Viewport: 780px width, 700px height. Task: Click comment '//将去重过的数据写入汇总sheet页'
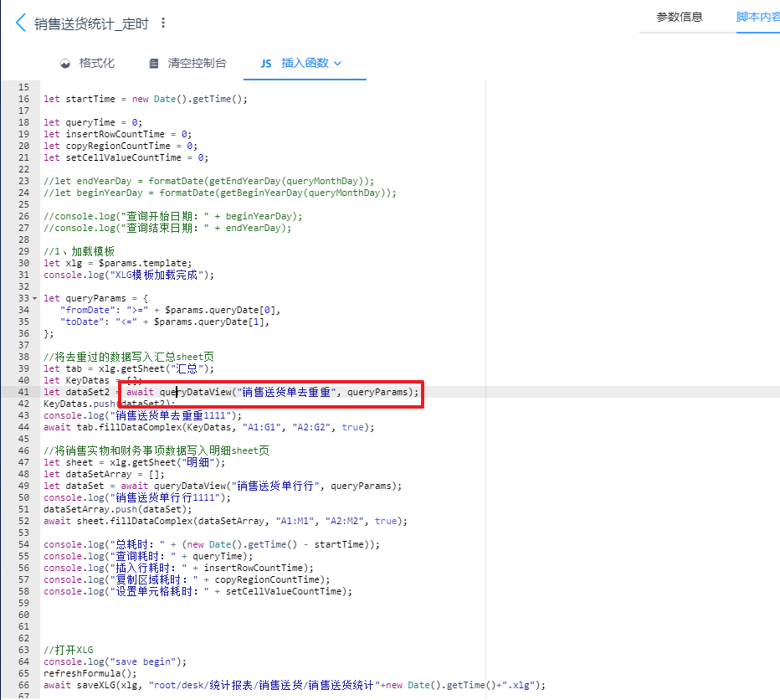click(129, 357)
